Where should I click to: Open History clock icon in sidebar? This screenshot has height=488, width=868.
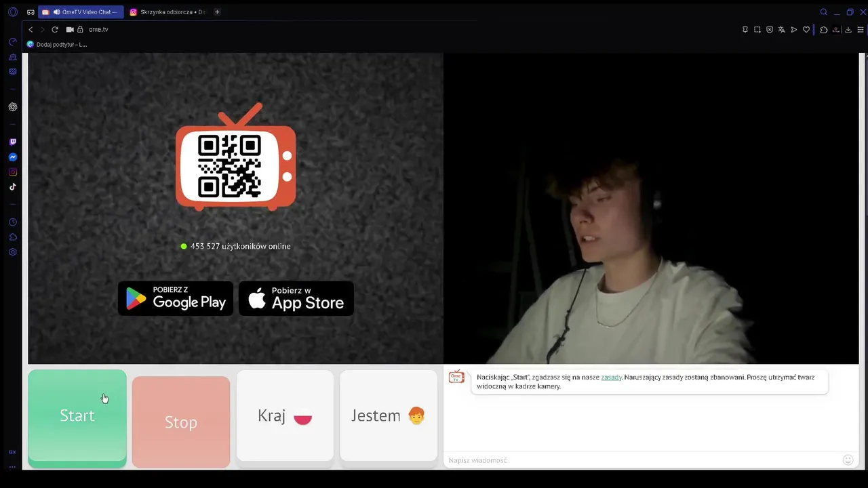[x=12, y=222]
